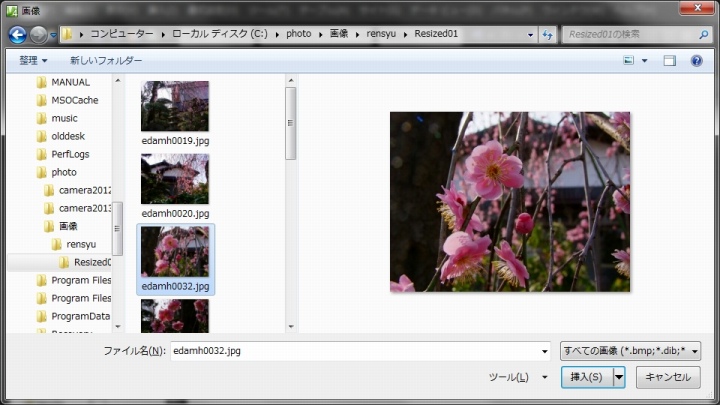
Task: Click the search magnifier icon
Action: pyautogui.click(x=704, y=34)
